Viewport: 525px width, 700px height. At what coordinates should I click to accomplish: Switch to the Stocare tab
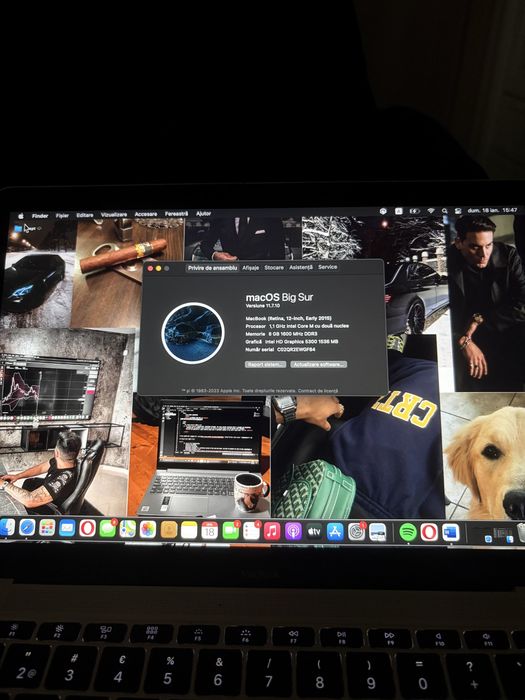coord(274,267)
